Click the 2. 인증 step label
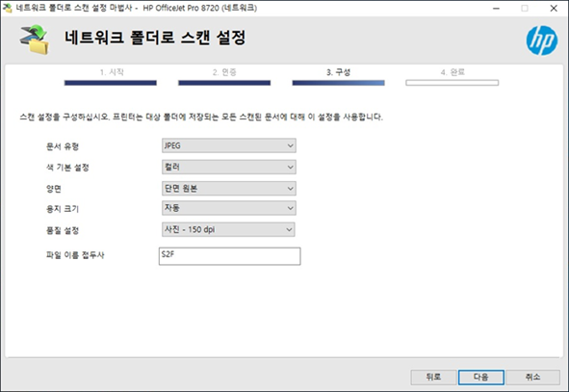This screenshot has height=392, width=569. click(x=224, y=72)
